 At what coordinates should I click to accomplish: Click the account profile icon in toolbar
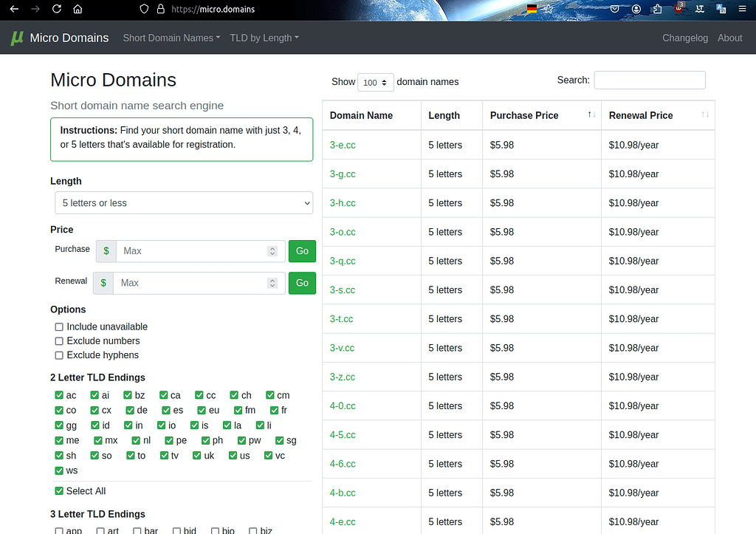pos(636,10)
